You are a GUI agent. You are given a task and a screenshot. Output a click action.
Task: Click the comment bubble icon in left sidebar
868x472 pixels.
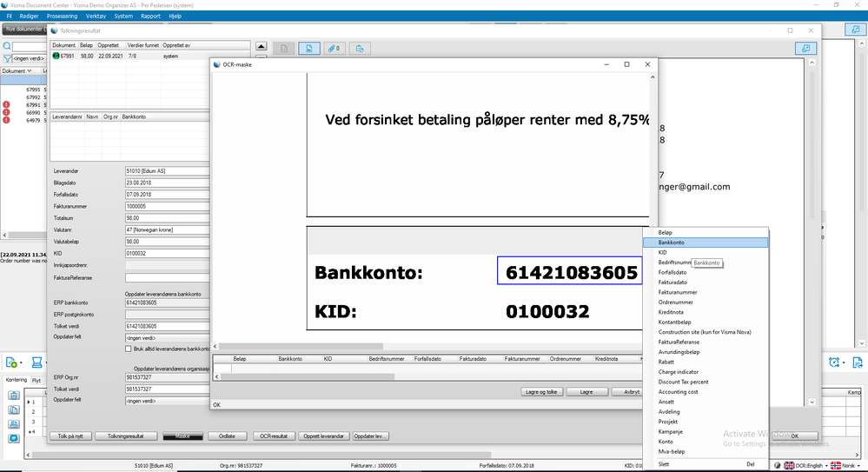pos(14,438)
